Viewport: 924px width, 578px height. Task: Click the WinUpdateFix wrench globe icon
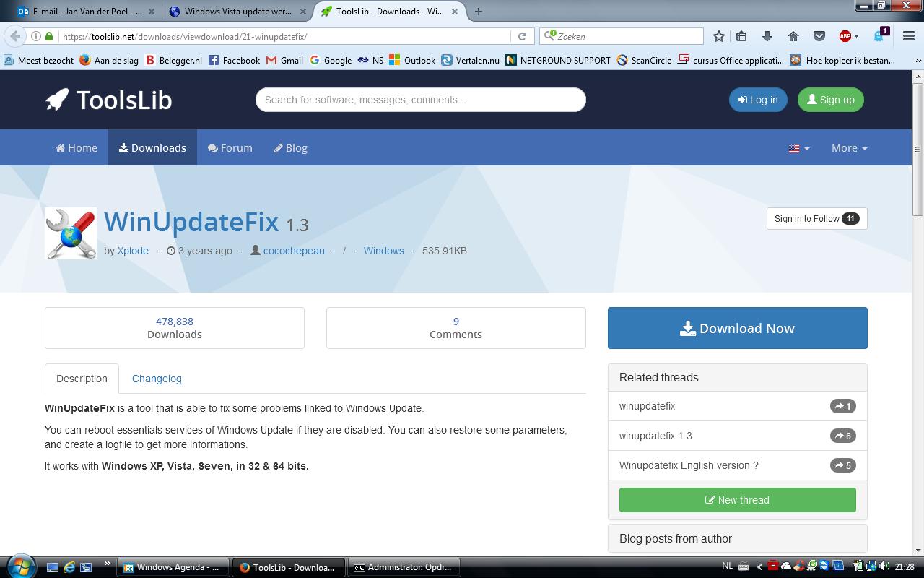71,233
